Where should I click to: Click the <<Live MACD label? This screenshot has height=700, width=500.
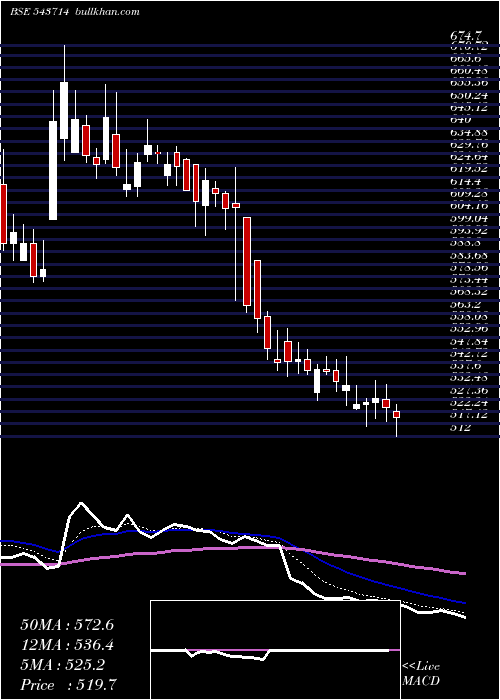pyautogui.click(x=421, y=674)
